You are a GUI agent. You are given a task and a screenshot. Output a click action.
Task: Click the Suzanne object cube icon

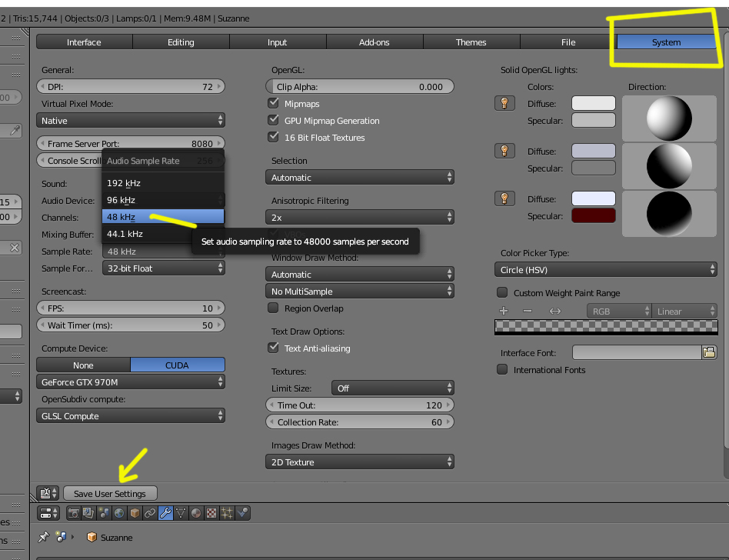92,537
